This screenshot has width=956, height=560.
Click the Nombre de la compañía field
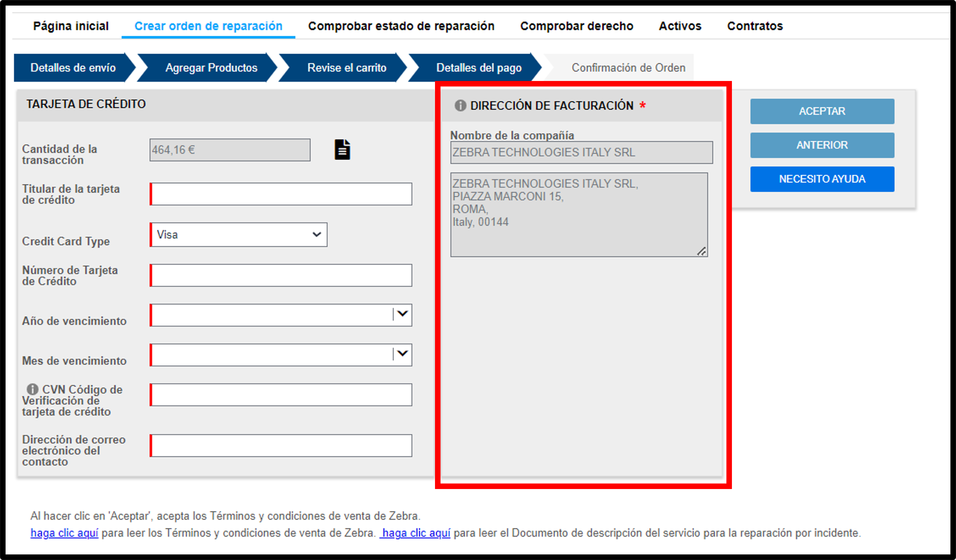[x=581, y=152]
